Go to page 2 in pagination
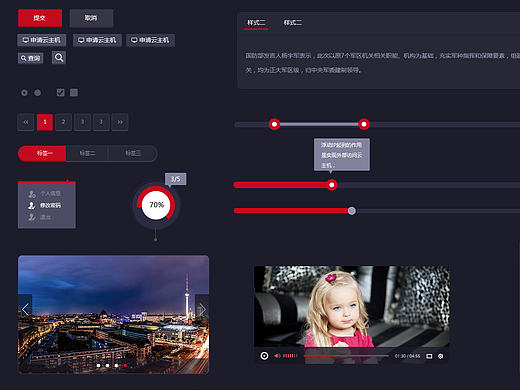Screen dimensions: 520x390 63,122
